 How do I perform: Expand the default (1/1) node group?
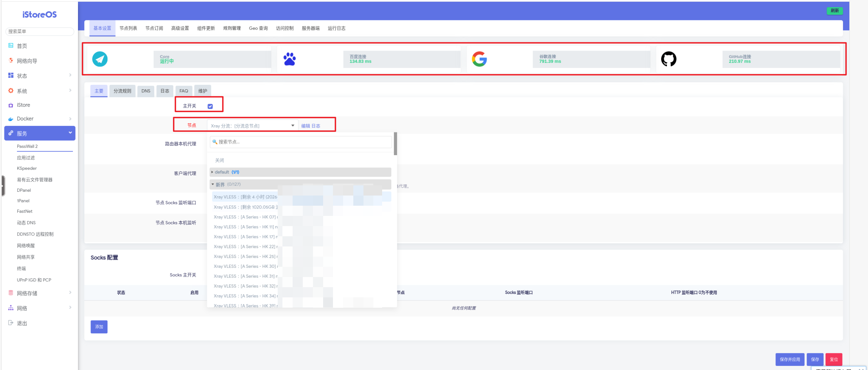pyautogui.click(x=300, y=172)
